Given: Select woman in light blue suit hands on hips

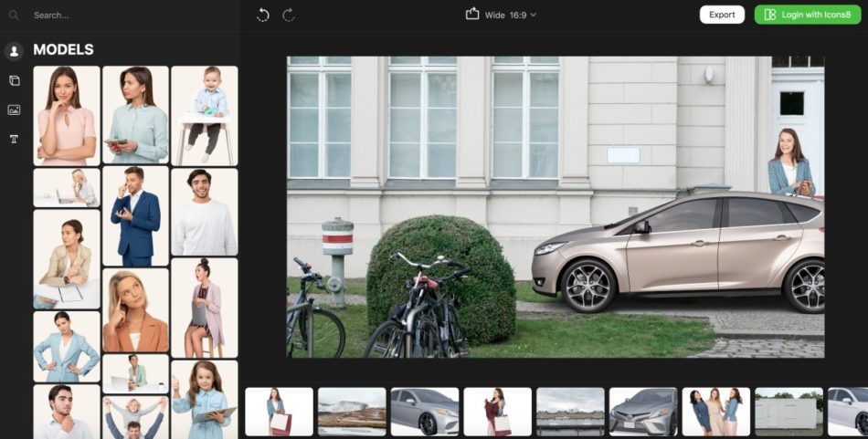Looking at the screenshot, I should pyautogui.click(x=67, y=347).
